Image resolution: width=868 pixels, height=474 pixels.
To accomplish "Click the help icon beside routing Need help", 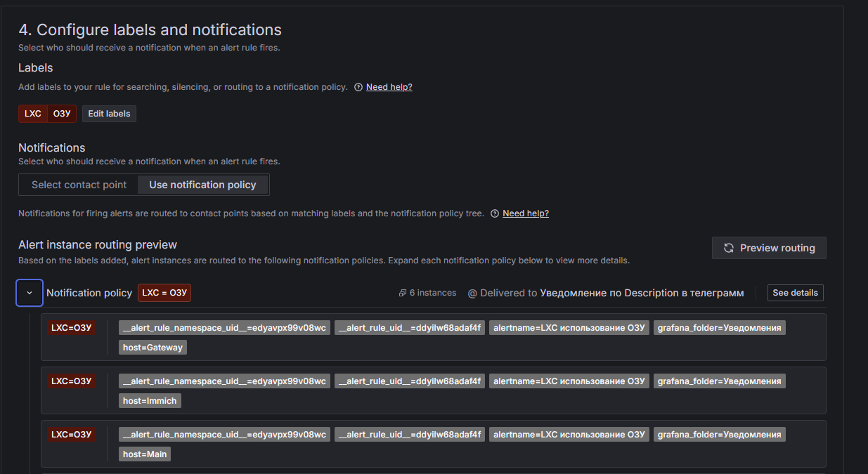I will 495,213.
